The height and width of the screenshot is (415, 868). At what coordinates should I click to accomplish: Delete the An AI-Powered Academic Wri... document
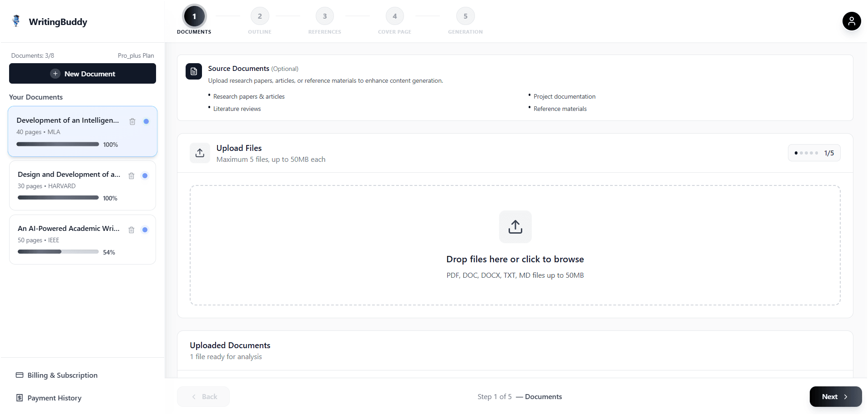click(x=131, y=230)
